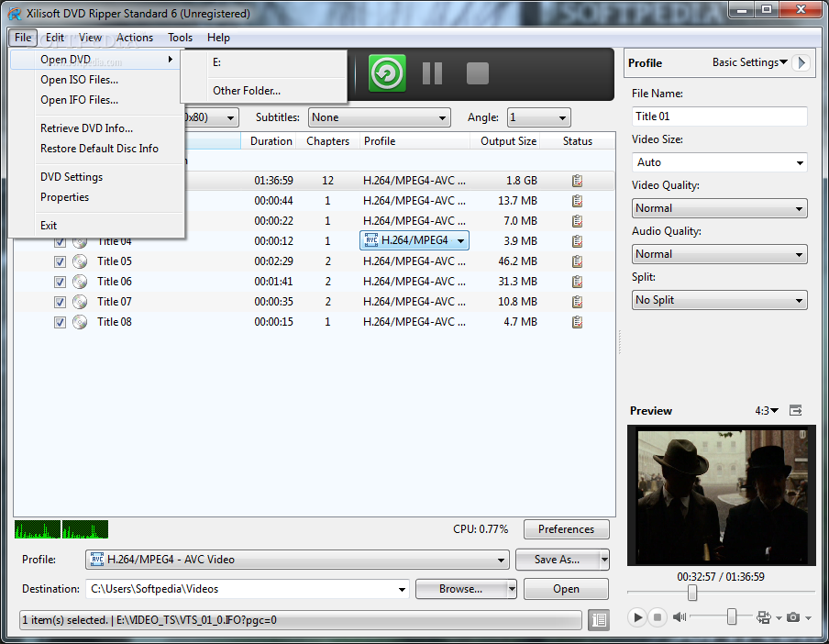Click the CPU usage graph
Viewport: 829px width, 644px height.
pyautogui.click(x=61, y=529)
